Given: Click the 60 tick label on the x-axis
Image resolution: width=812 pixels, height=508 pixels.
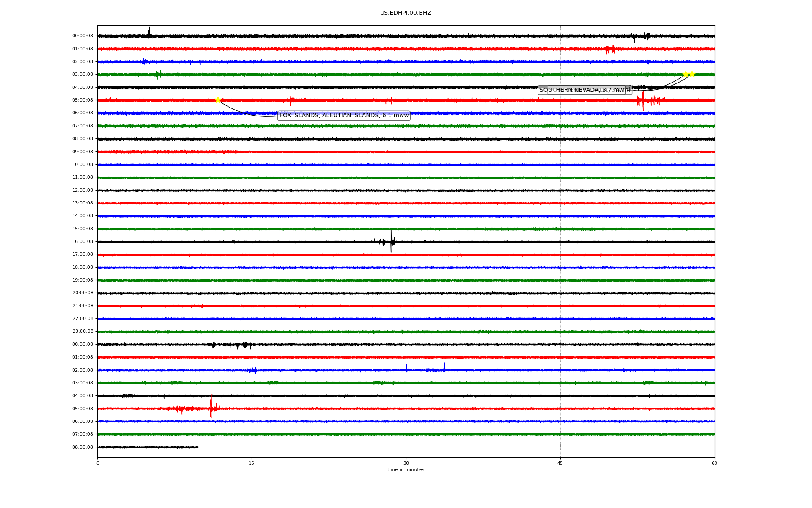Looking at the screenshot, I should (714, 464).
